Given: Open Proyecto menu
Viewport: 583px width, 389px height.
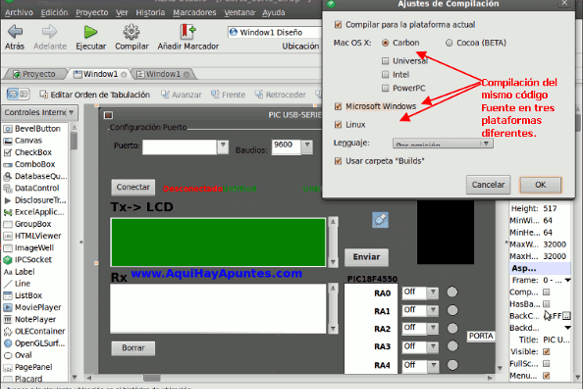Looking at the screenshot, I should click(92, 13).
